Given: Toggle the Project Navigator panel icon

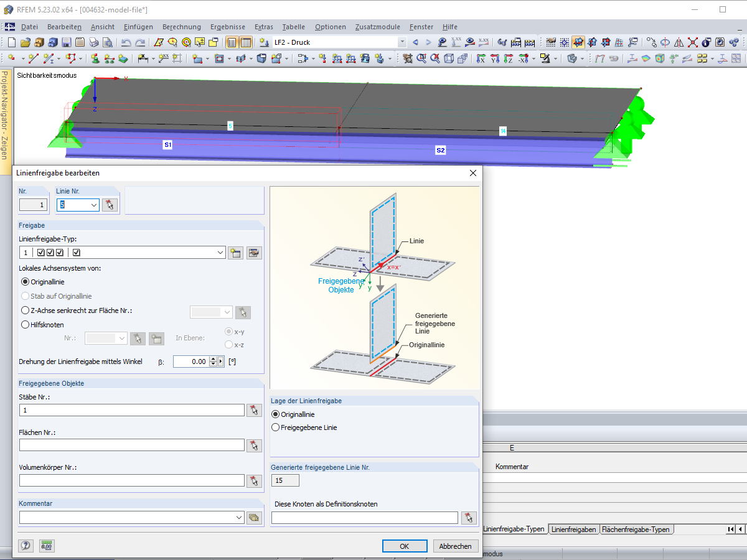Looking at the screenshot, I should pos(232,42).
